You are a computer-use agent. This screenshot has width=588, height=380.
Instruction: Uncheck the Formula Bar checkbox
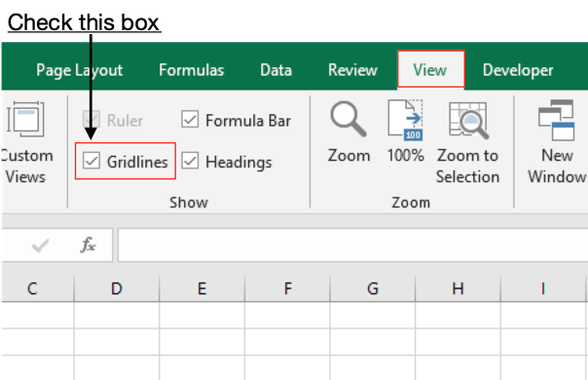tap(190, 120)
